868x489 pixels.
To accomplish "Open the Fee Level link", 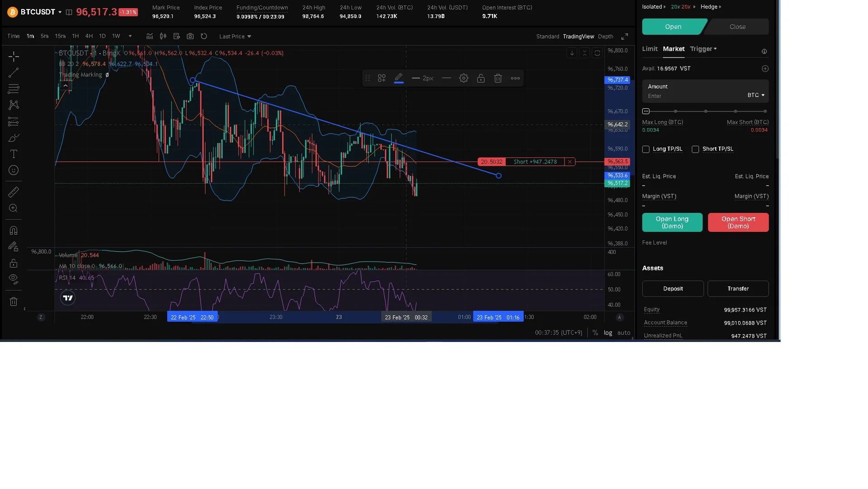I will 654,243.
